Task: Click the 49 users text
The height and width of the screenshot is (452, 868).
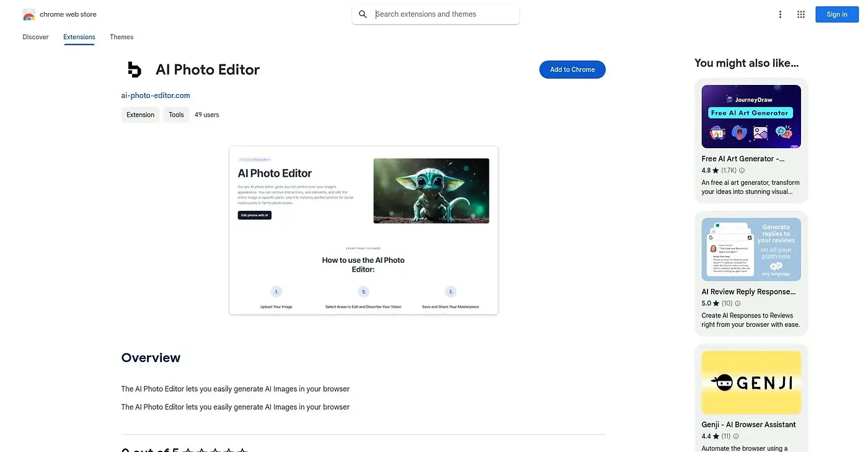Action: click(x=206, y=115)
